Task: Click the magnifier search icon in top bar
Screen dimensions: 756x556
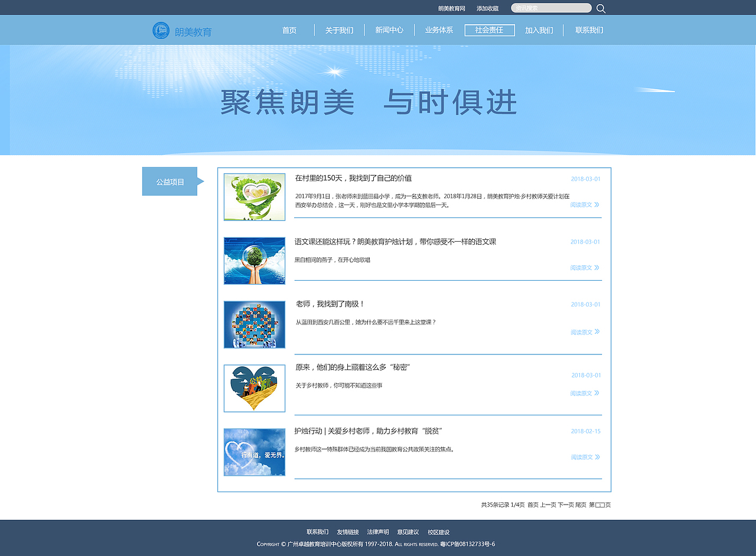Action: click(601, 8)
